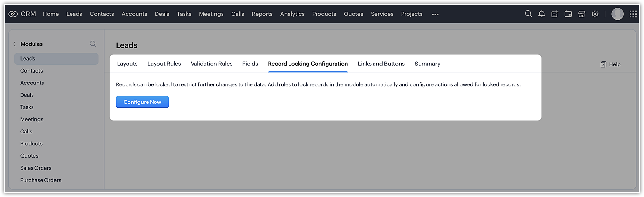
Task: Go back using the Modules chevron
Action: [x=14, y=44]
